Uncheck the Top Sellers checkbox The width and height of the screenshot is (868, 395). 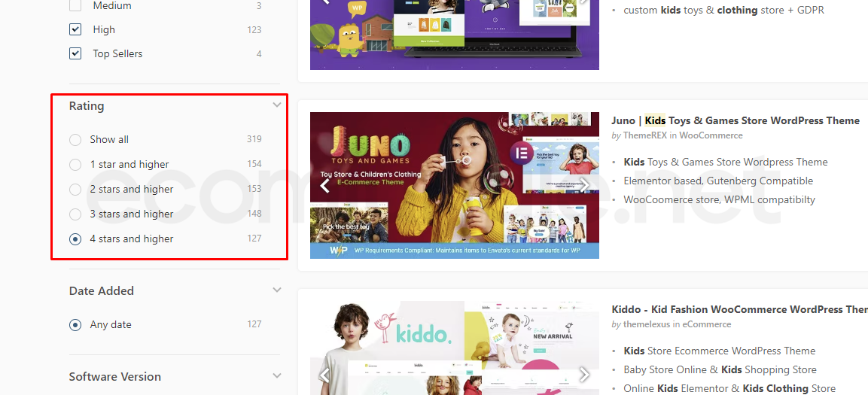pyautogui.click(x=75, y=53)
